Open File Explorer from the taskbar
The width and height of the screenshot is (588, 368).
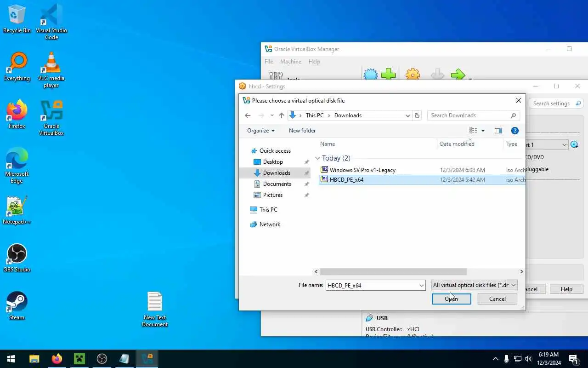34,359
